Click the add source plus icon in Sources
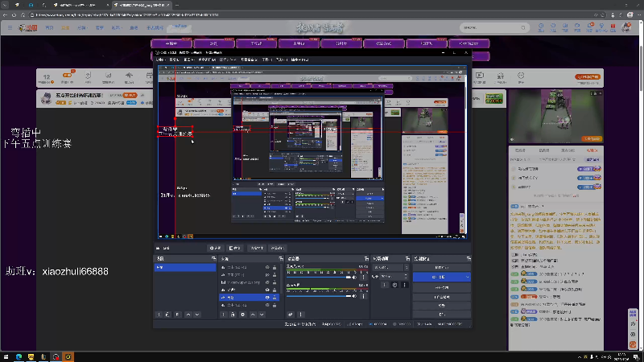 224,314
